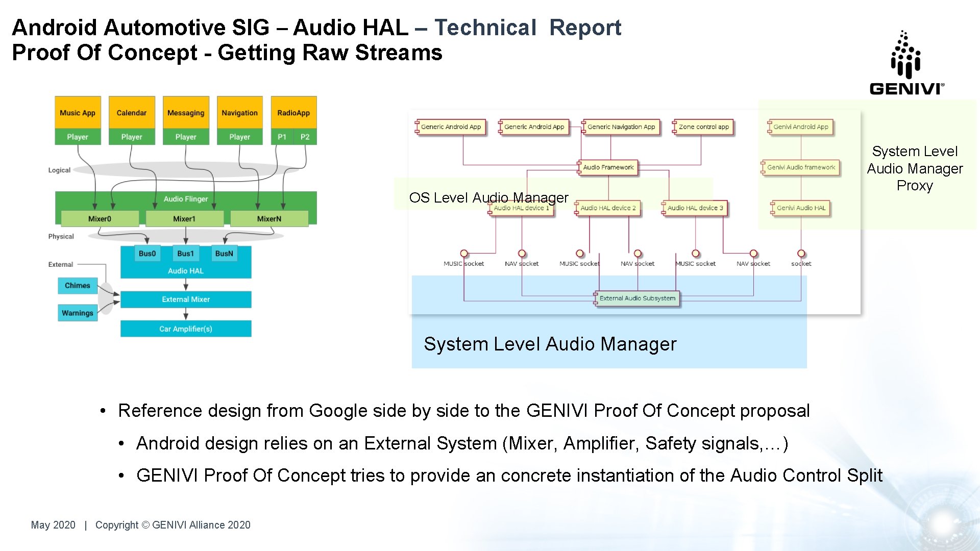
Task: Select the Zone control app component
Action: 703,127
